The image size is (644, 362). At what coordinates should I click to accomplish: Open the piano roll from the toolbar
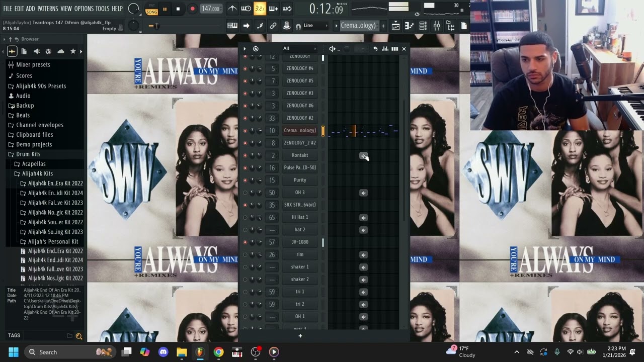coord(232,26)
